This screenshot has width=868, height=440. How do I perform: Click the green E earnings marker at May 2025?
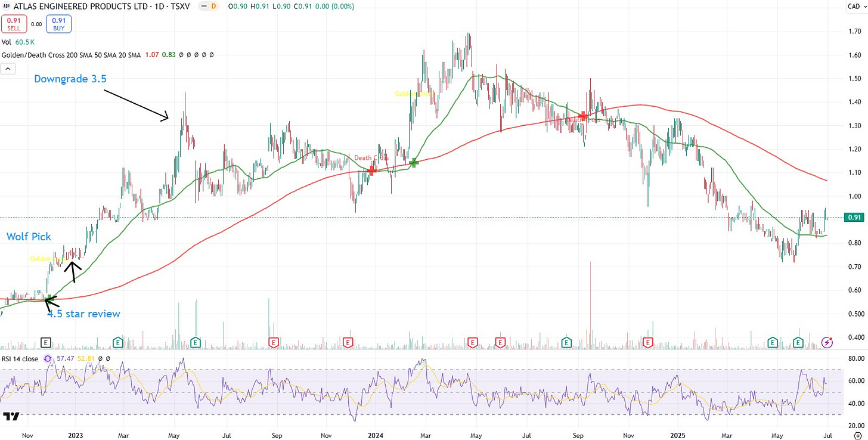pyautogui.click(x=773, y=342)
